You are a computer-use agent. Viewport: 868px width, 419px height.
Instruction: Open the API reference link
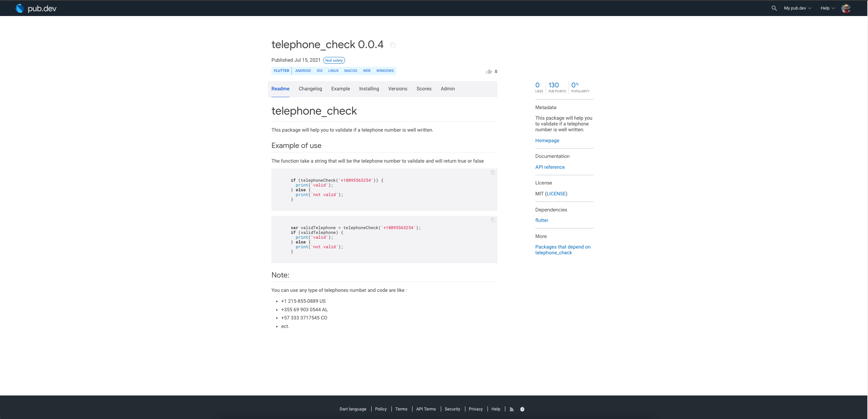coord(550,167)
